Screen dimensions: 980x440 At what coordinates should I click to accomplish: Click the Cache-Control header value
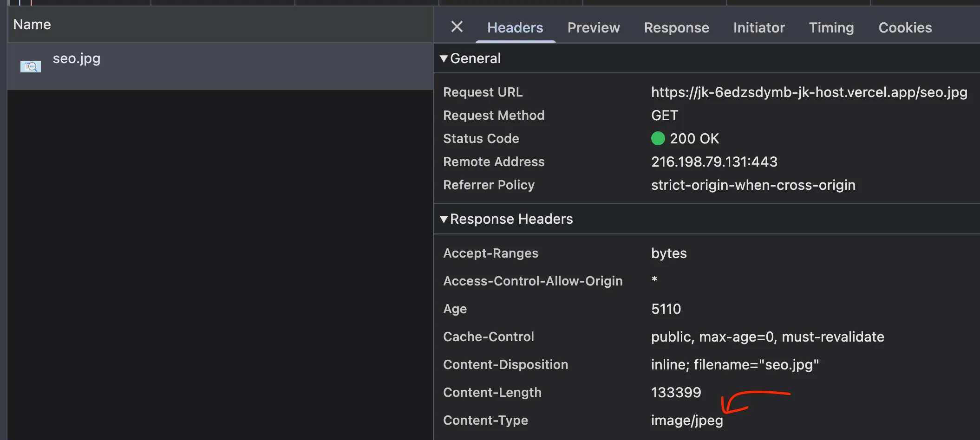click(x=767, y=337)
